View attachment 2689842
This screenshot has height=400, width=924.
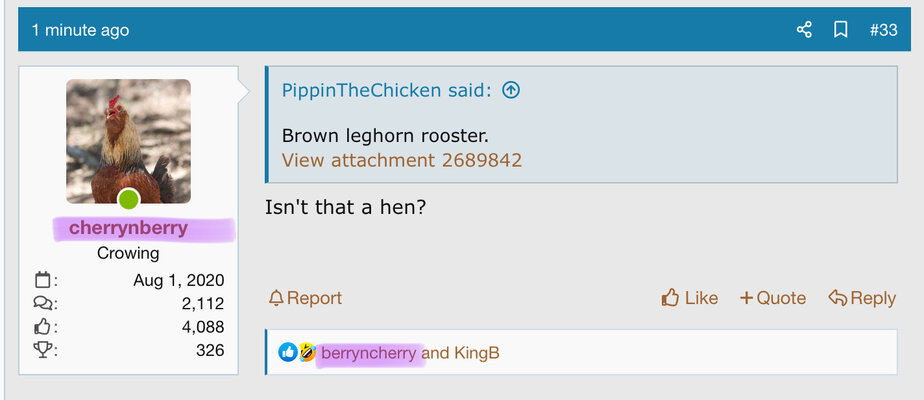point(402,160)
